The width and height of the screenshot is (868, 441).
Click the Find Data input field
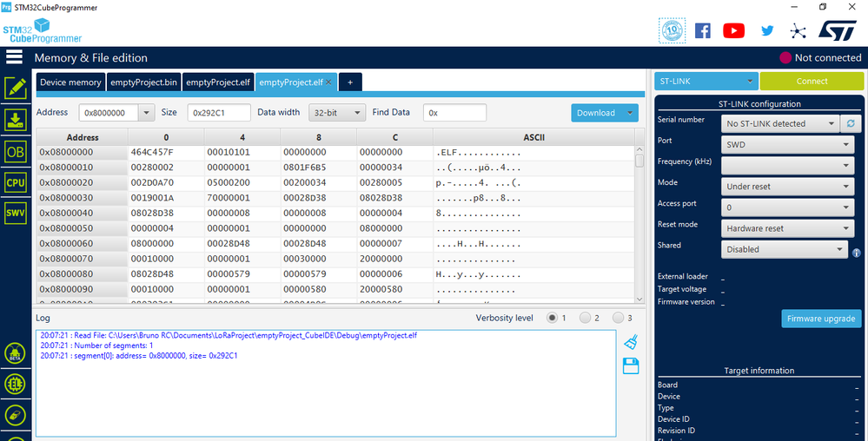point(454,112)
